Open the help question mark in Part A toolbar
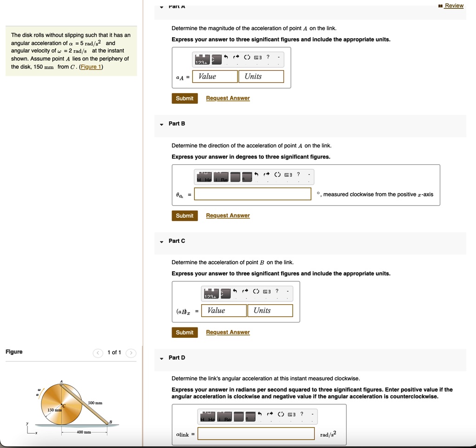 (x=268, y=57)
